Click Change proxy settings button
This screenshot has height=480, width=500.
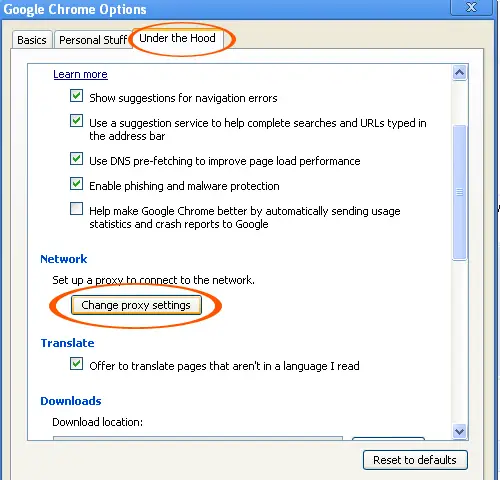pyautogui.click(x=136, y=305)
